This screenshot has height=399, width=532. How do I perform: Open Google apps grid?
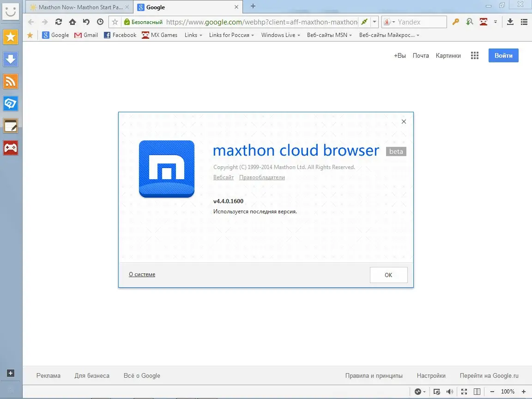point(475,55)
